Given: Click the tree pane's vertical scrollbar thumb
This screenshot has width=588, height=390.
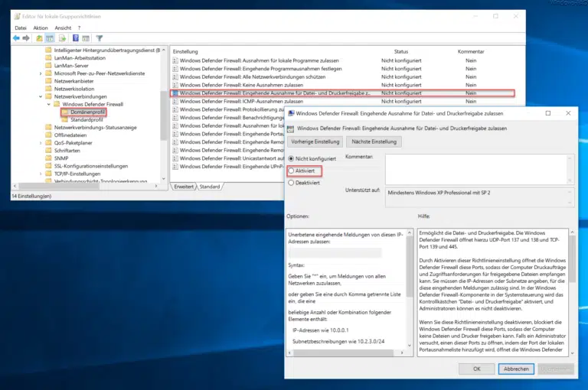Looking at the screenshot, I should pos(163,115).
